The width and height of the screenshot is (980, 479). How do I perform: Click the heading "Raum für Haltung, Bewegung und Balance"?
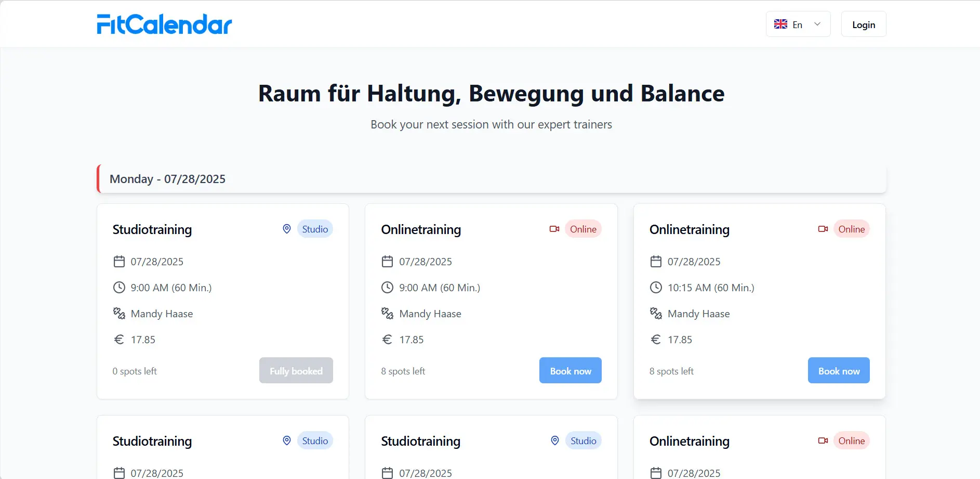[x=491, y=94]
